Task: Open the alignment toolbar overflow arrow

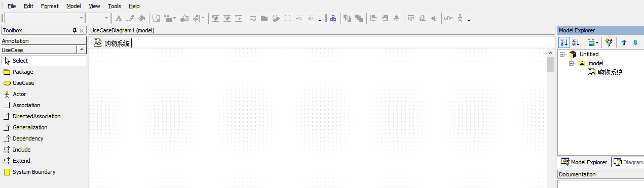Action: (x=469, y=20)
